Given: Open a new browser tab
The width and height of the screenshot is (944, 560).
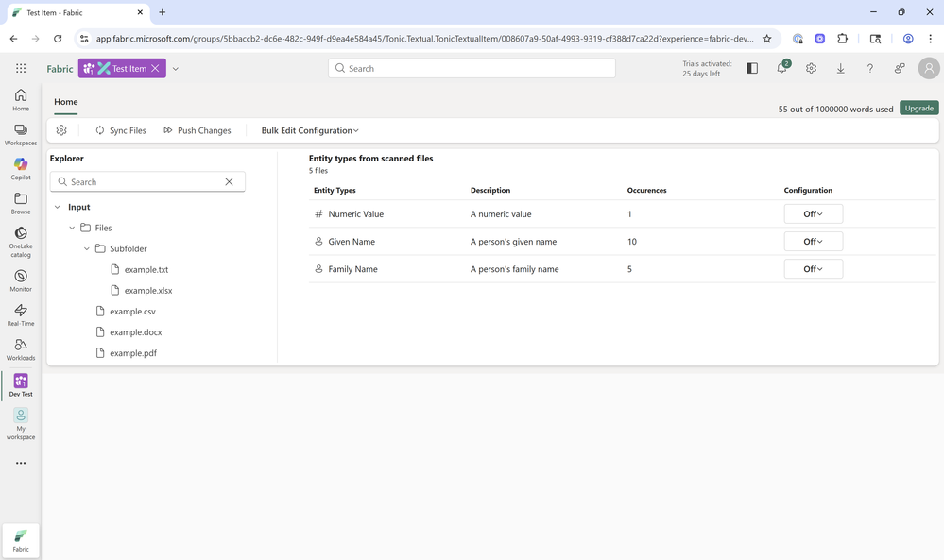Looking at the screenshot, I should (162, 12).
